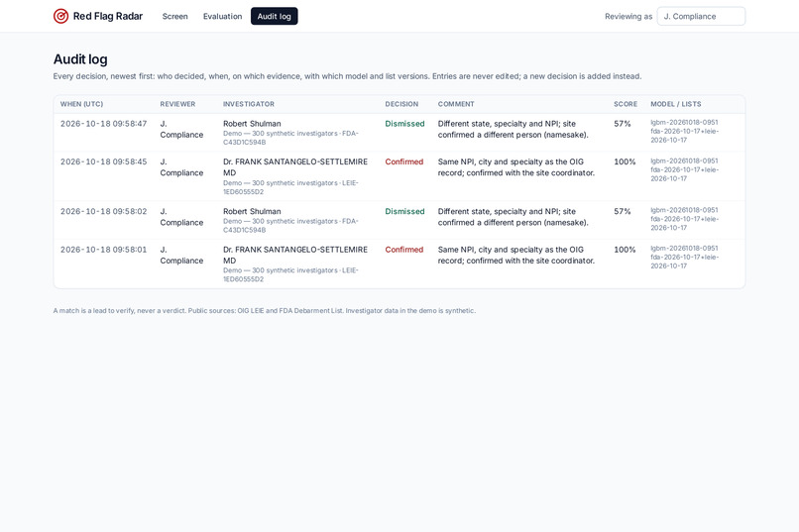Viewport: 799px width, 532px height.
Task: Click the WHEN (UTC) column header
Action: [81, 104]
